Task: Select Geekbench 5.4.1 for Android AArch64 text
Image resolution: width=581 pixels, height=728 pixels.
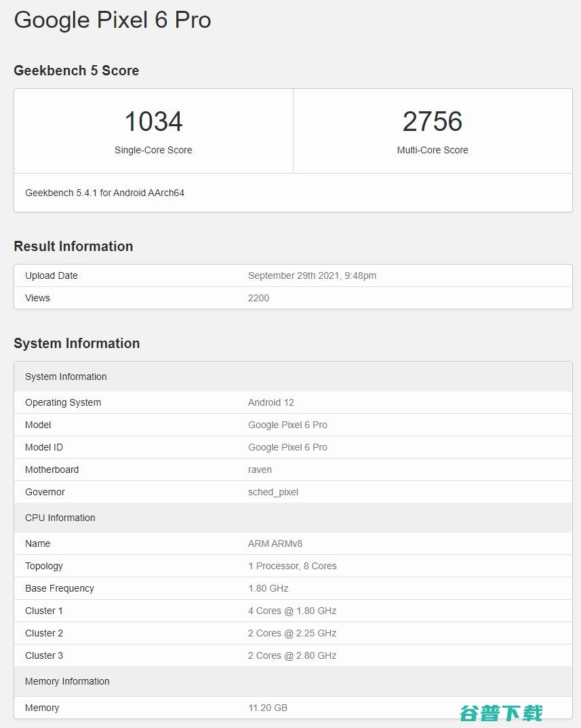Action: pyautogui.click(x=105, y=193)
